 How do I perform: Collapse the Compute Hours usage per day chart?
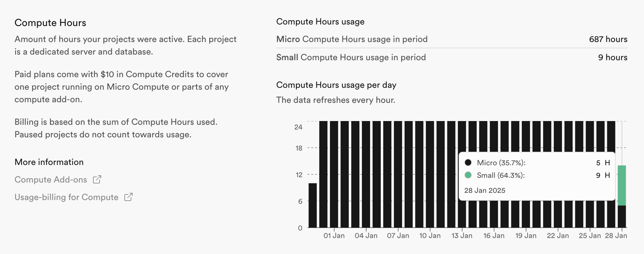point(336,85)
